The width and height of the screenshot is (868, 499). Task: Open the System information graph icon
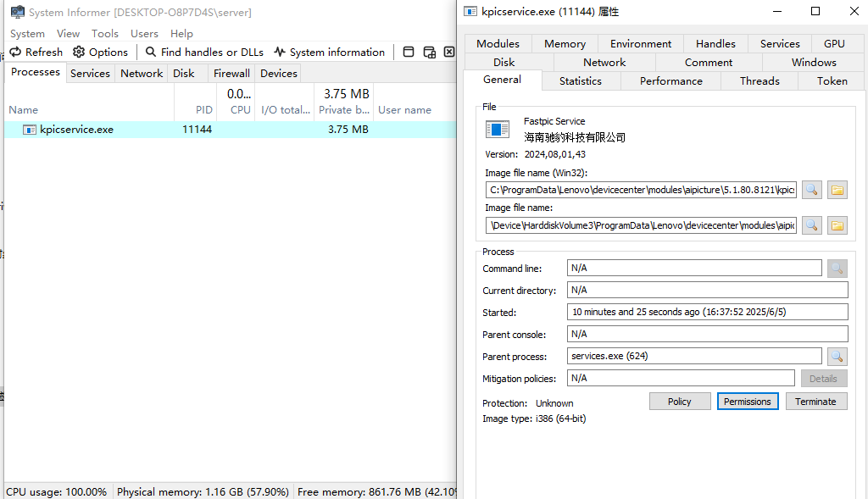point(280,52)
